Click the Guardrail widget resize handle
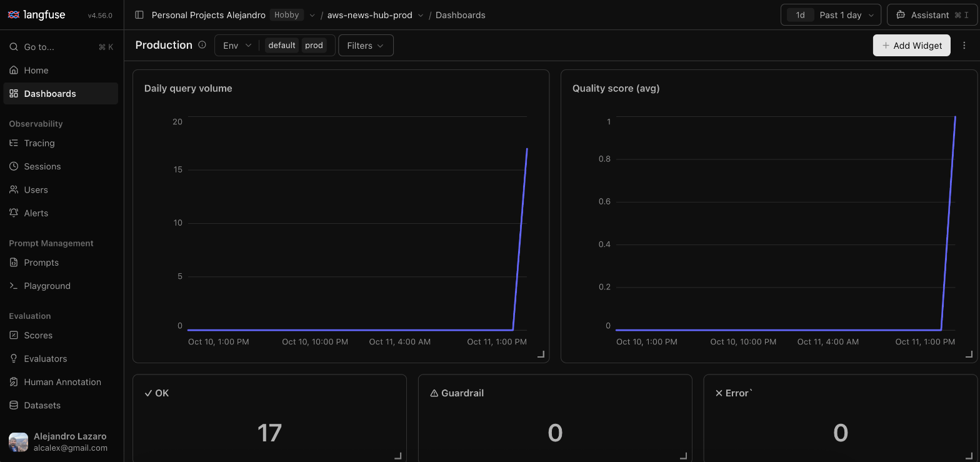Image resolution: width=980 pixels, height=462 pixels. pyautogui.click(x=684, y=456)
